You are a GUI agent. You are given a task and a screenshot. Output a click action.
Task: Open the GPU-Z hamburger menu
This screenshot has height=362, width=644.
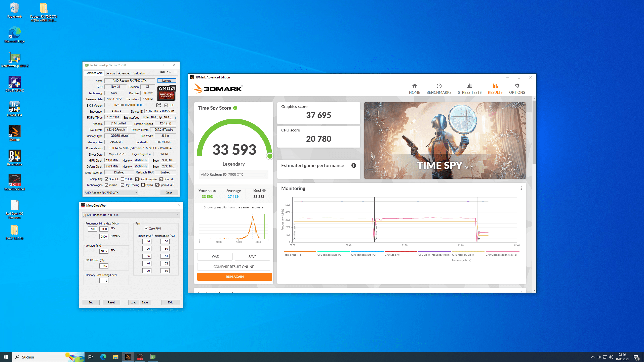(x=175, y=72)
